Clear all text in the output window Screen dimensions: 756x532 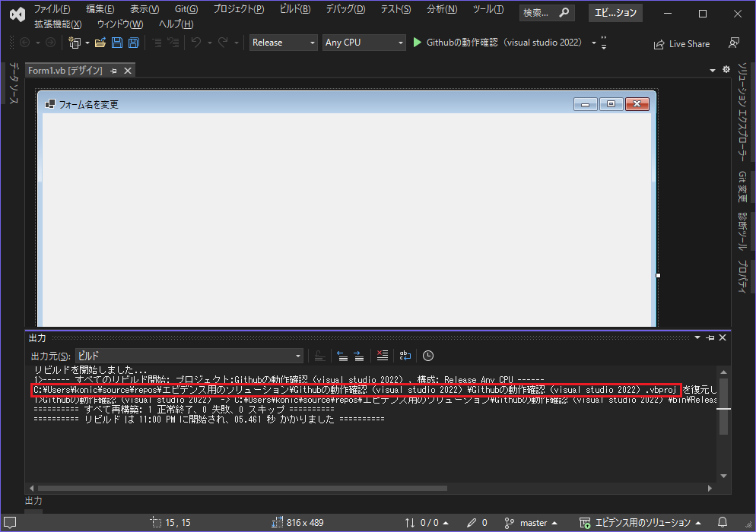[382, 355]
